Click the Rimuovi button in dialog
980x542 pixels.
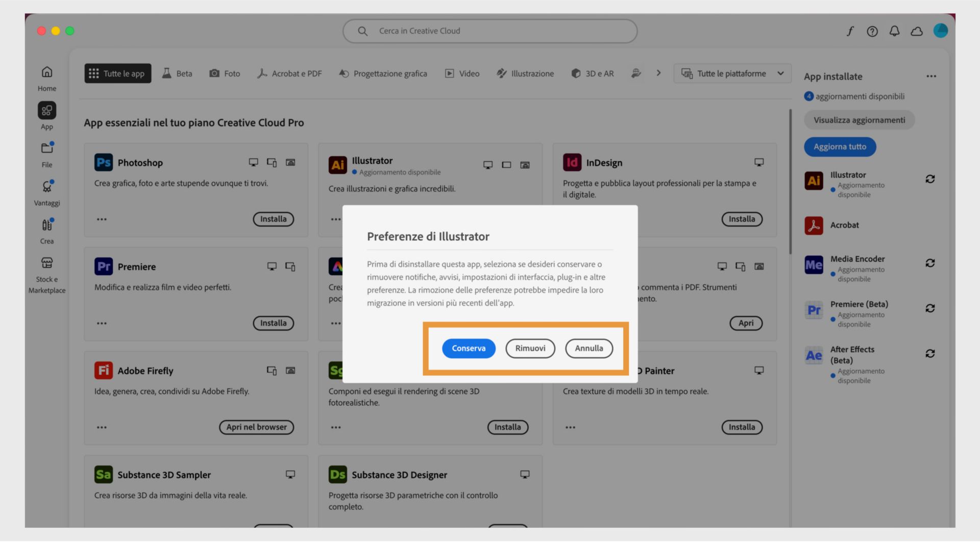pyautogui.click(x=530, y=348)
